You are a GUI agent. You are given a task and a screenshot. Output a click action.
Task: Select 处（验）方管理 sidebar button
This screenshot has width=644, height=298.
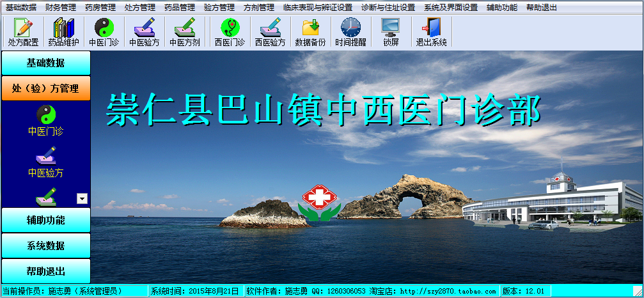point(45,88)
